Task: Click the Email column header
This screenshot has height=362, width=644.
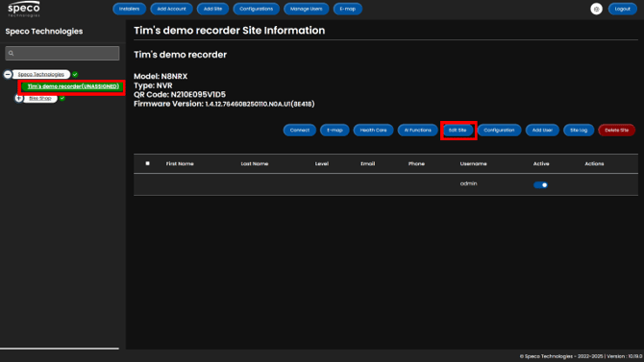Action: point(367,164)
